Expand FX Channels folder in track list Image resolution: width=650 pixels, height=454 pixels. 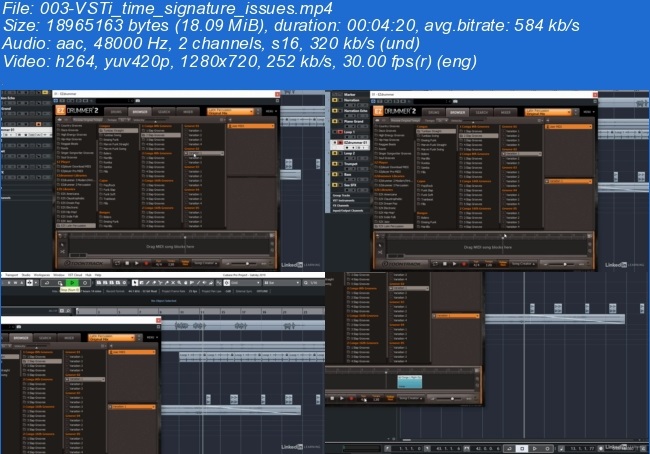(x=341, y=206)
